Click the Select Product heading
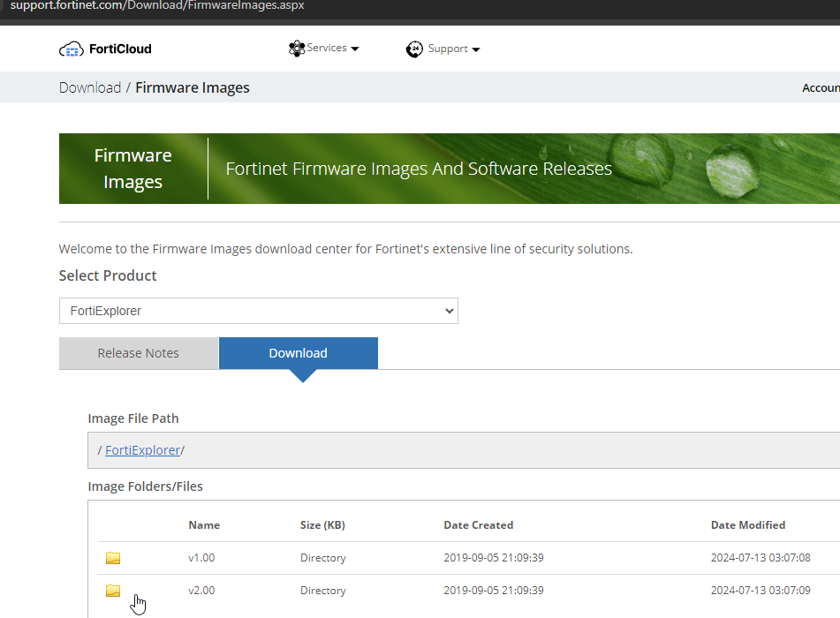This screenshot has width=840, height=618. (108, 275)
